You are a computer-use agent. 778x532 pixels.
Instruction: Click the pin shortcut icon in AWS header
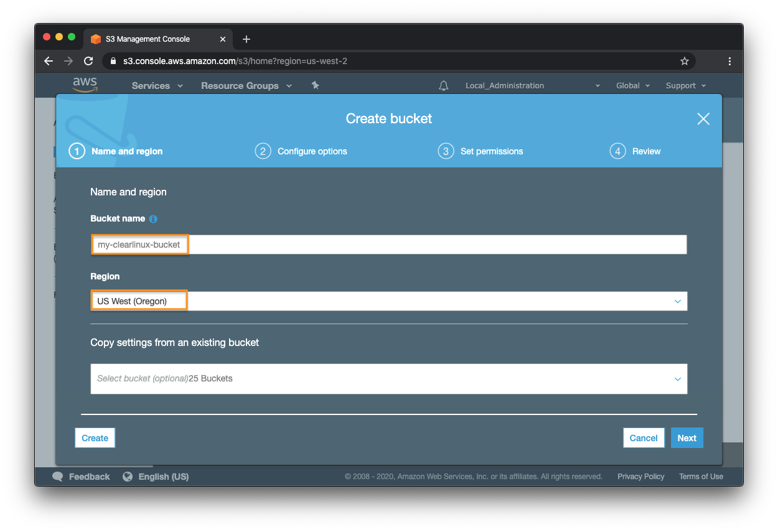(x=315, y=85)
